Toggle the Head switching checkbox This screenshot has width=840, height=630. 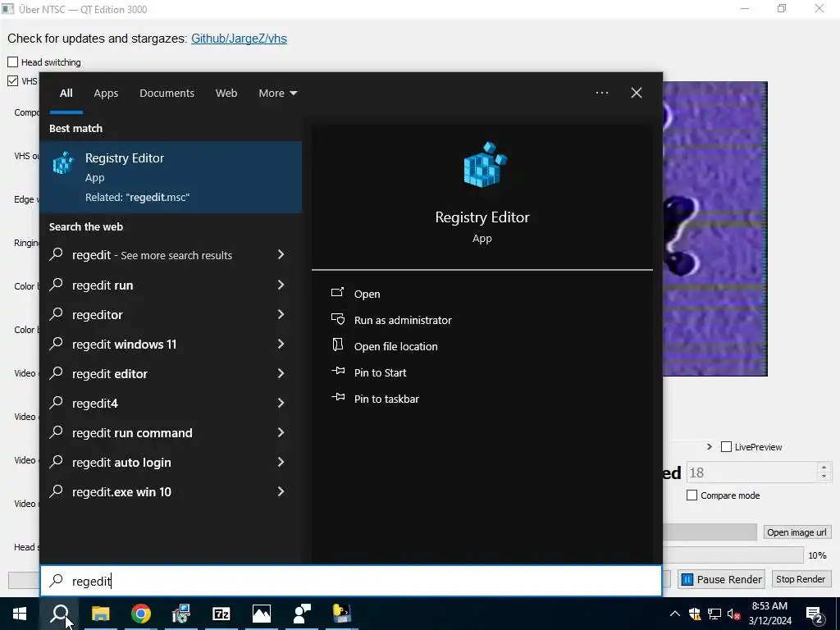coord(13,62)
